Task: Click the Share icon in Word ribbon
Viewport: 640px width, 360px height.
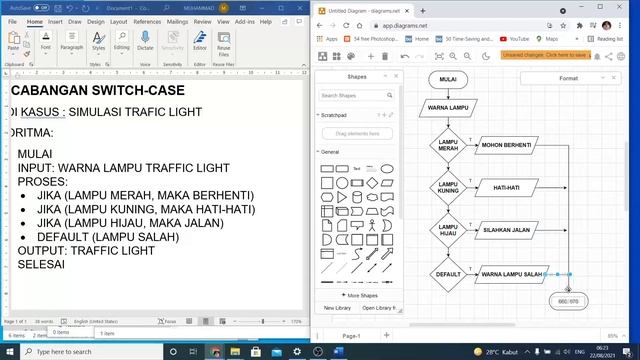Action: tap(284, 22)
